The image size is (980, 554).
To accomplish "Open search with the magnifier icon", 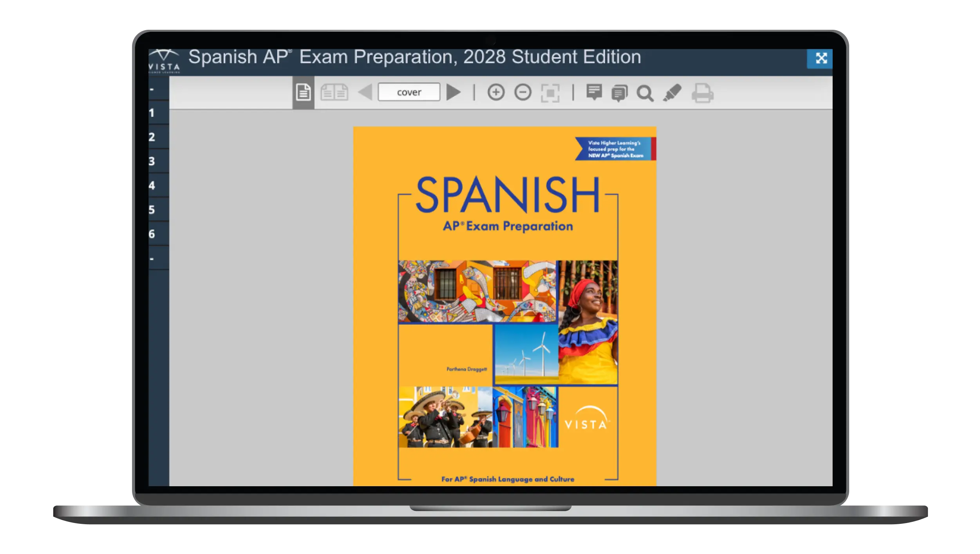I will pos(645,93).
